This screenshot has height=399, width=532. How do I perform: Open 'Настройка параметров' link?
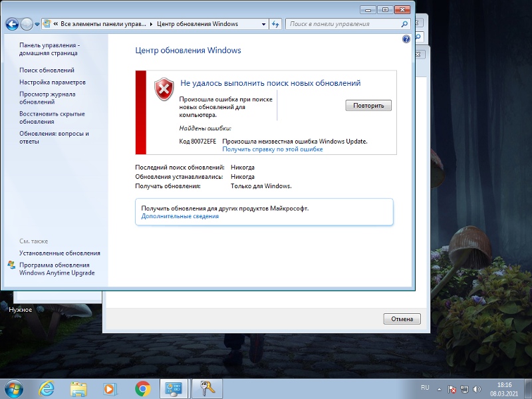[x=53, y=82]
